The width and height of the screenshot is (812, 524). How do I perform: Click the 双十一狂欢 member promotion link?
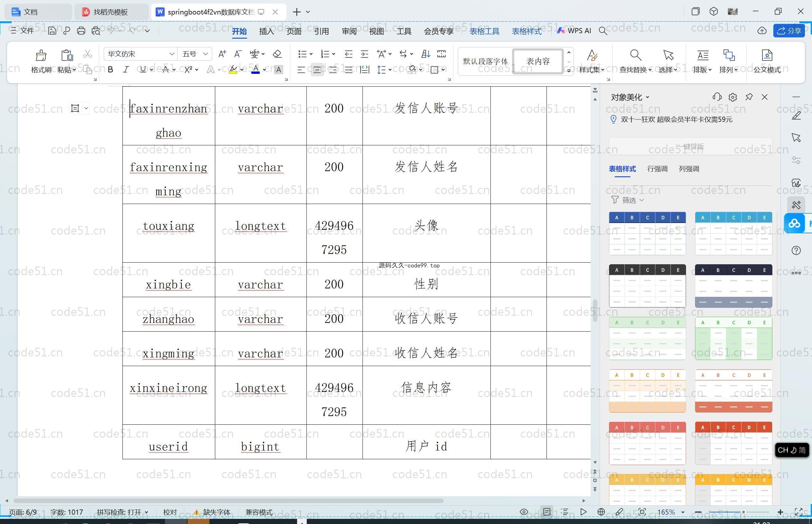(x=676, y=120)
